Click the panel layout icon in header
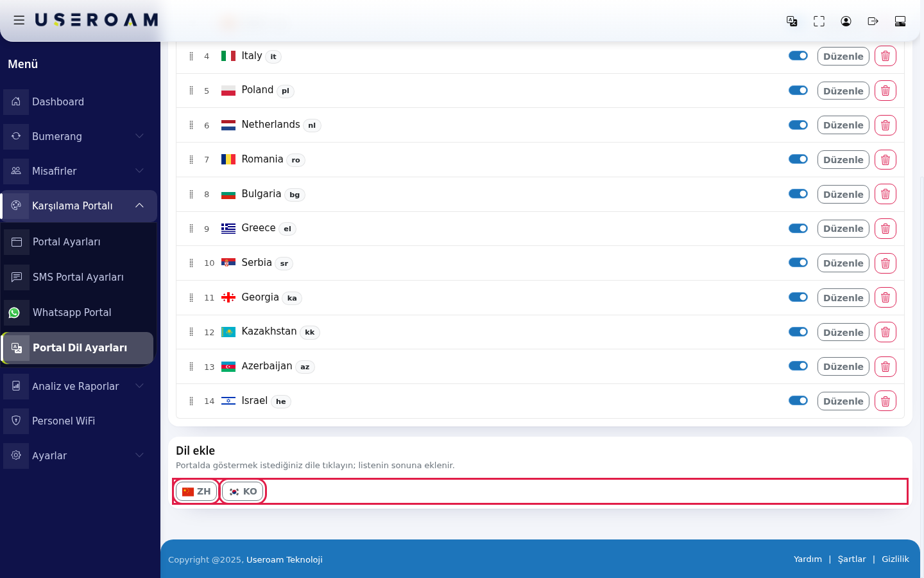Viewport: 924px width, 578px height. (x=900, y=21)
